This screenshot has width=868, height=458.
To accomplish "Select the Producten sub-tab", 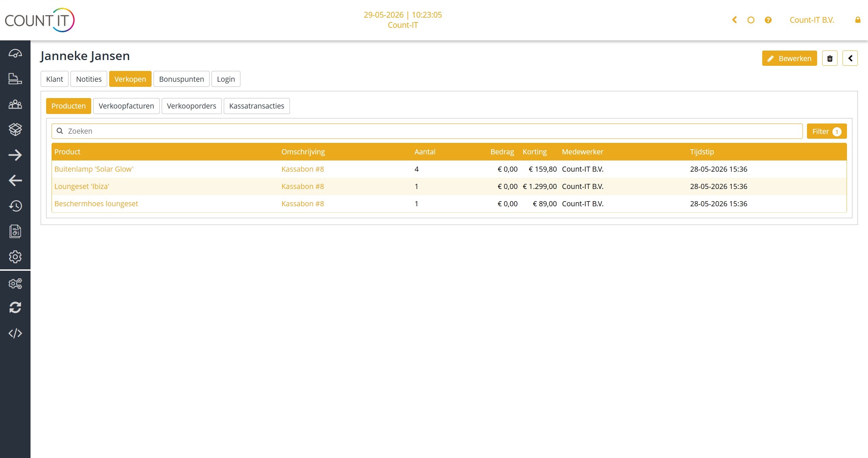I will 68,106.
